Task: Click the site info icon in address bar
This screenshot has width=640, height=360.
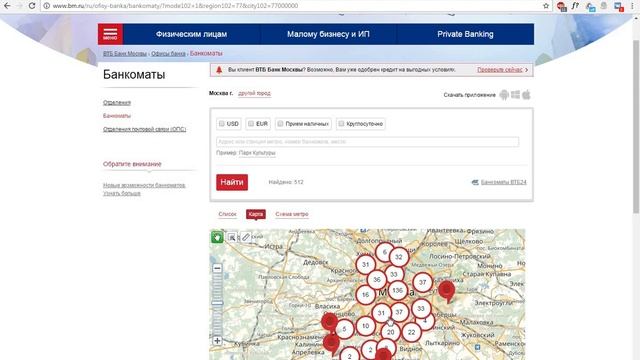Action: pyautogui.click(x=47, y=6)
